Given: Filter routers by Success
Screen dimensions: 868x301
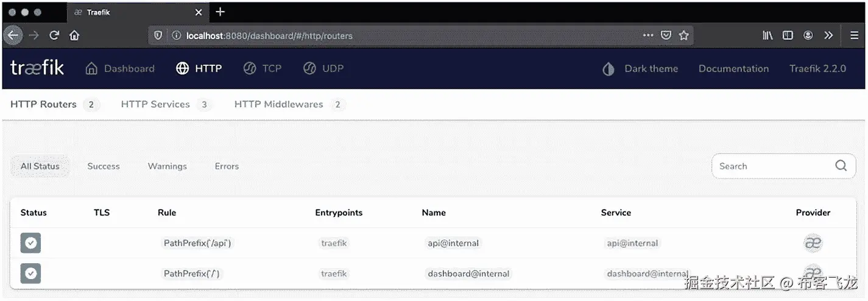Looking at the screenshot, I should 104,166.
